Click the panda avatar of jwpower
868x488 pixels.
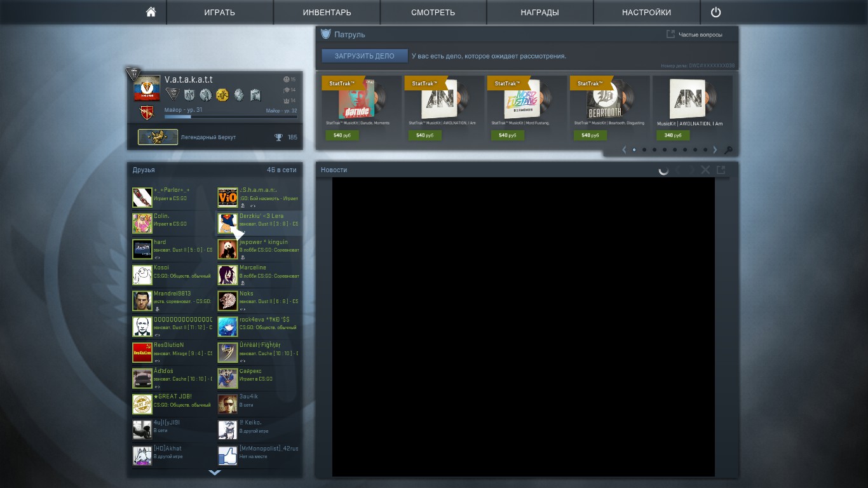click(227, 249)
